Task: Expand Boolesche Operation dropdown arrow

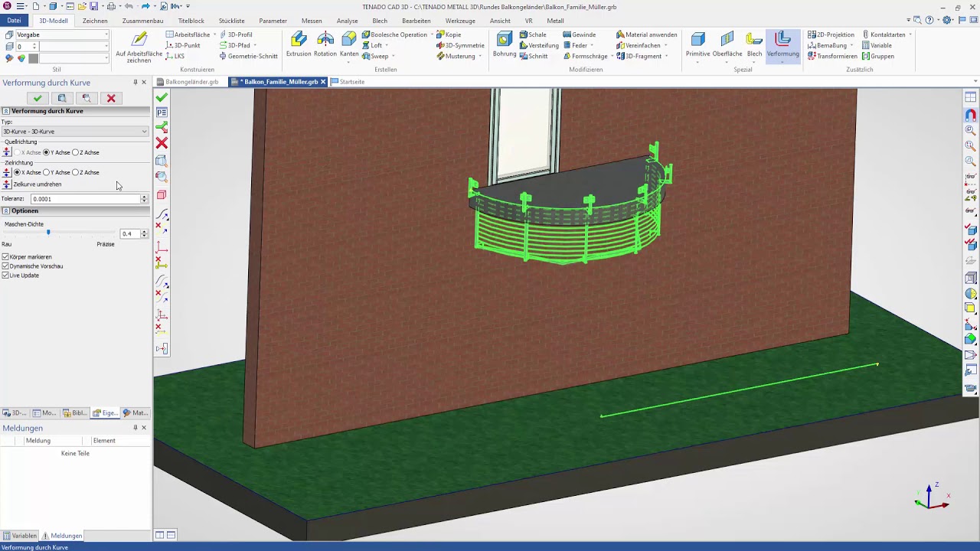Action: pyautogui.click(x=432, y=34)
